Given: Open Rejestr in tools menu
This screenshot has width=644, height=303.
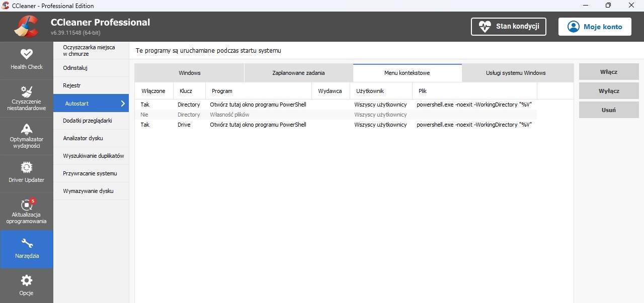Looking at the screenshot, I should tap(72, 85).
